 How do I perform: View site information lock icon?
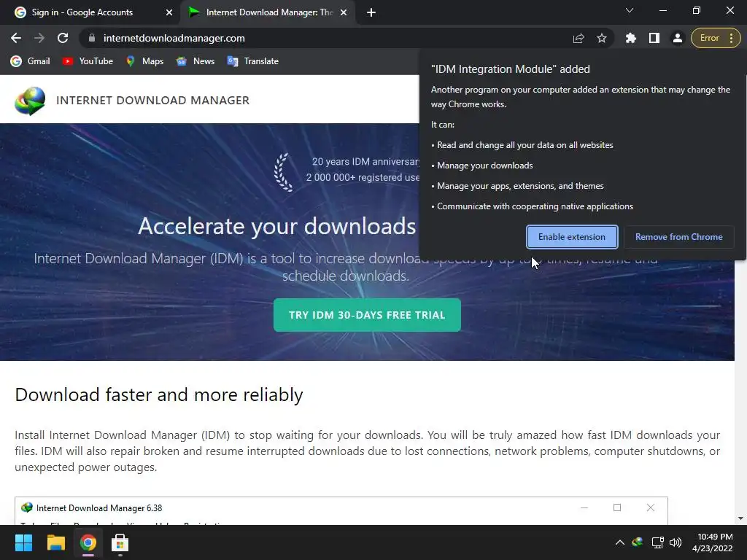pyautogui.click(x=92, y=38)
